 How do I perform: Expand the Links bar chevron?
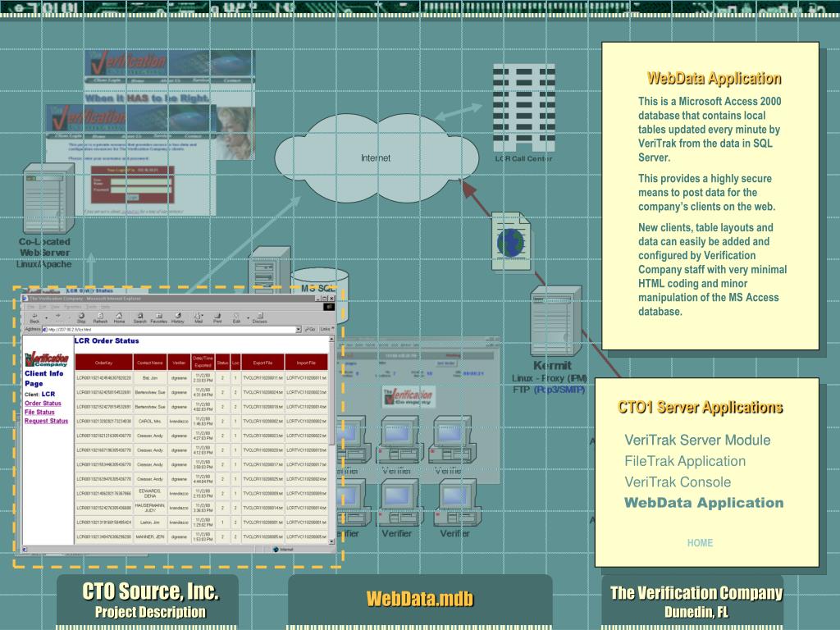[333, 329]
